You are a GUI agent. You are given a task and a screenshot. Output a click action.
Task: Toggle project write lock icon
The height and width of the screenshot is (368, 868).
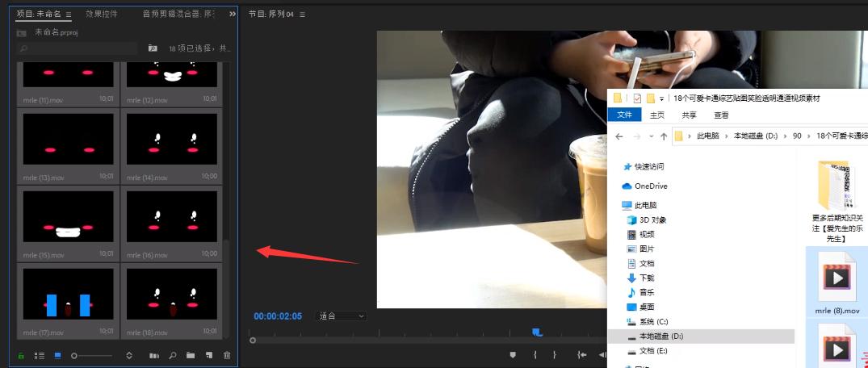21,355
